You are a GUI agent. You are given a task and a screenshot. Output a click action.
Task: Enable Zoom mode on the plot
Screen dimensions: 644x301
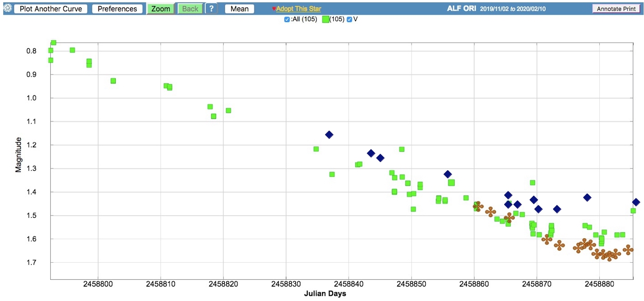[161, 9]
